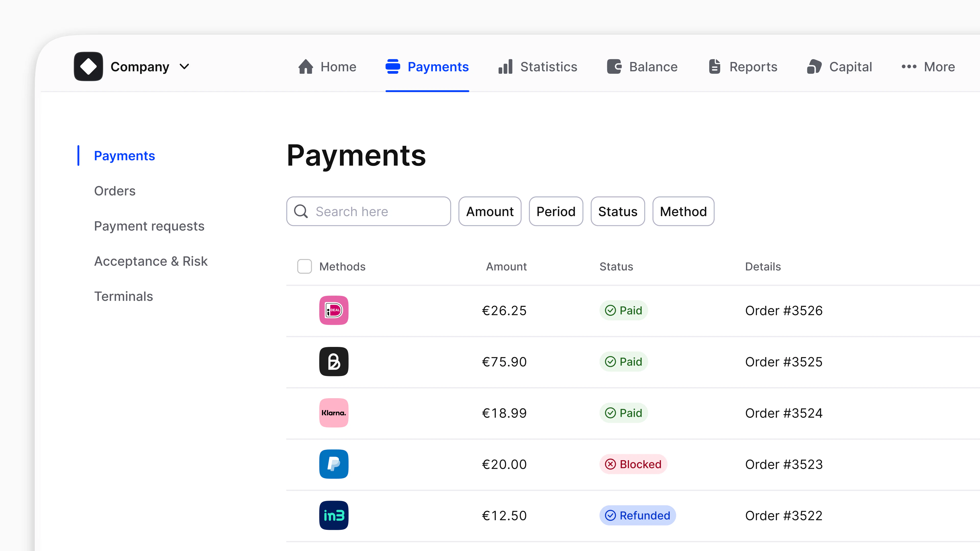Open the Period filter
Viewport: 980px width, 551px height.
tap(556, 211)
